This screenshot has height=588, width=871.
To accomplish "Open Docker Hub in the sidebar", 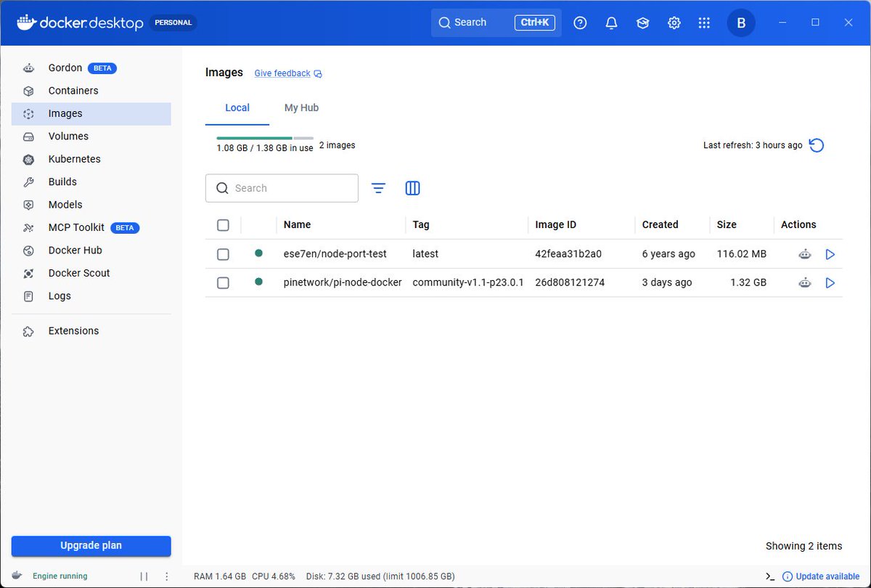I will point(91,250).
